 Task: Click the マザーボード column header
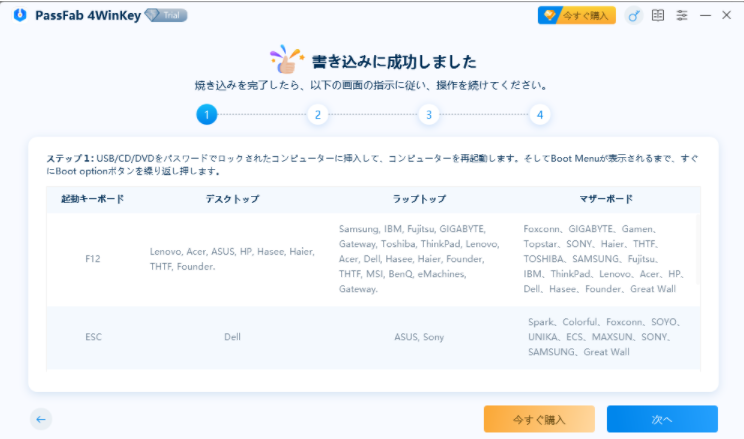(606, 199)
